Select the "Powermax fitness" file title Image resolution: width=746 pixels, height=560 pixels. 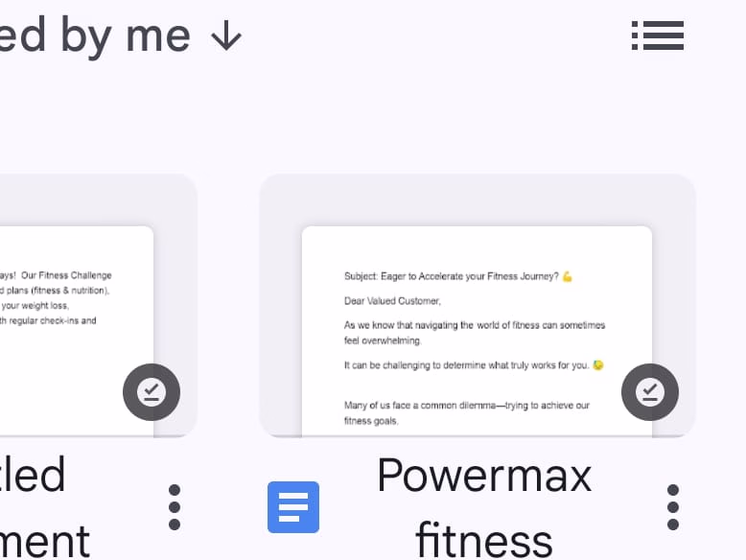(484, 507)
